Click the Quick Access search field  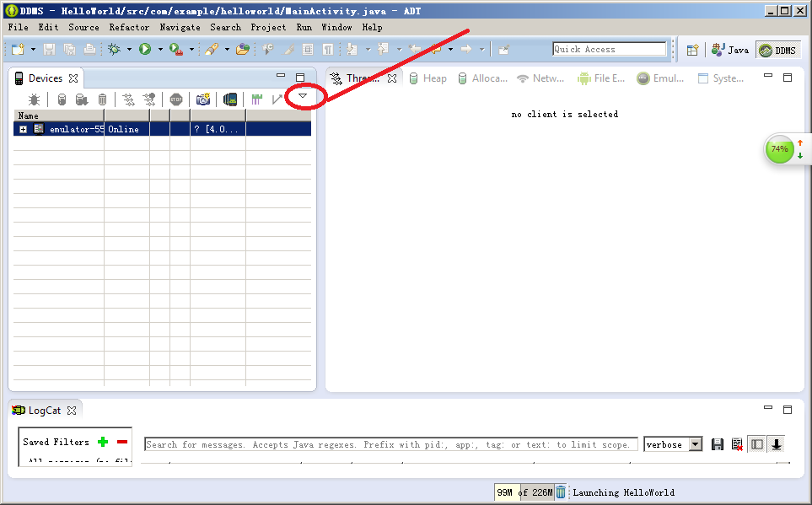pos(609,49)
